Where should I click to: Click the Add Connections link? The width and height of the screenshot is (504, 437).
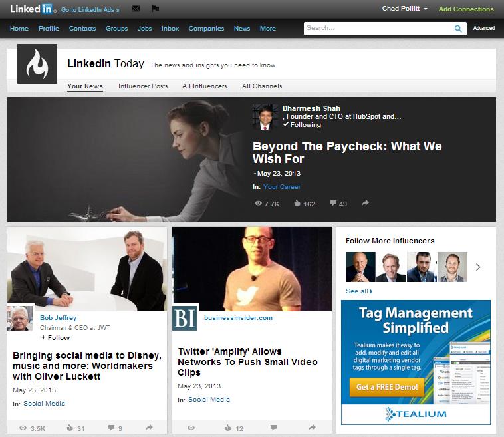click(x=466, y=9)
